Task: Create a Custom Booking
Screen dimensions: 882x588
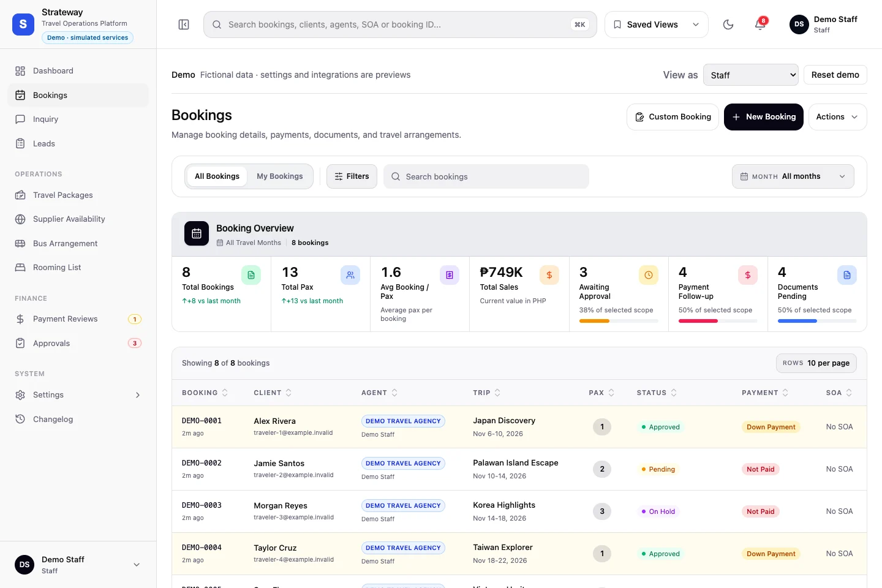Action: tap(673, 117)
